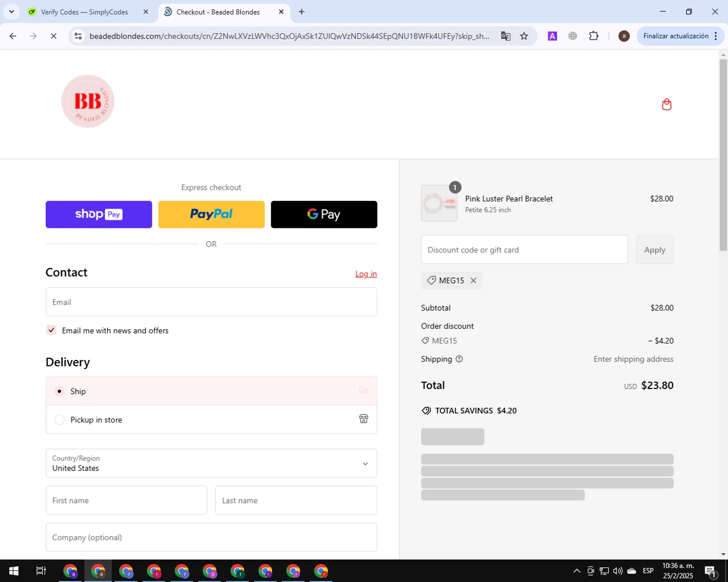
Task: Click the first Chrome icon on taskbar
Action: (x=70, y=571)
